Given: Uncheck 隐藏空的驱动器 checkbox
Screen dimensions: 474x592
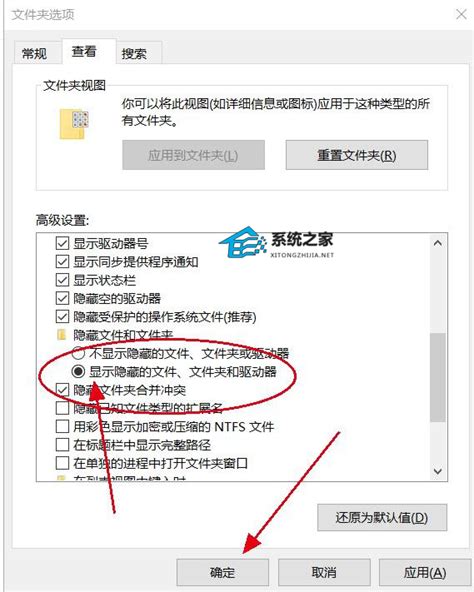Looking at the screenshot, I should [62, 298].
